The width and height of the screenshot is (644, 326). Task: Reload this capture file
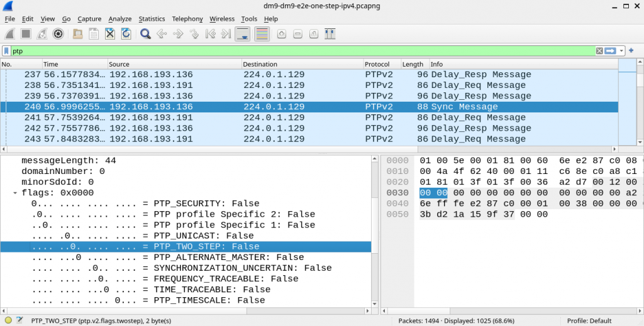[x=126, y=34]
